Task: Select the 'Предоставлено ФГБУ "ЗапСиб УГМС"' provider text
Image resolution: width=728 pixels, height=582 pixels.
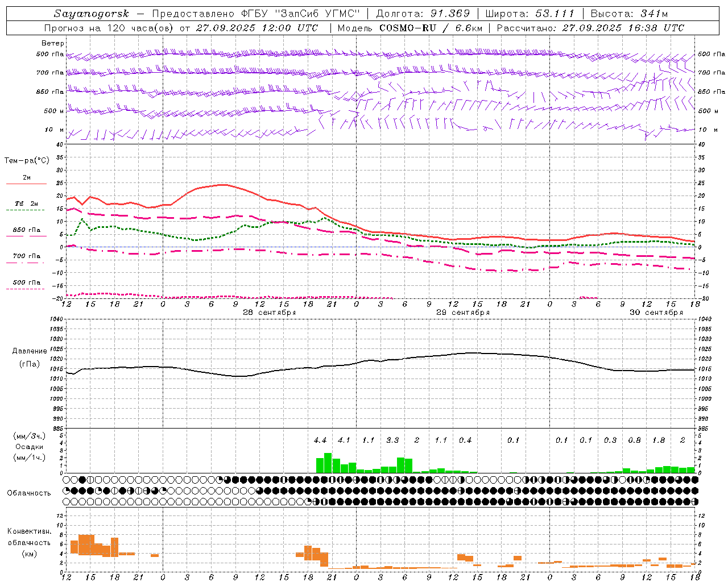Action: (x=256, y=14)
